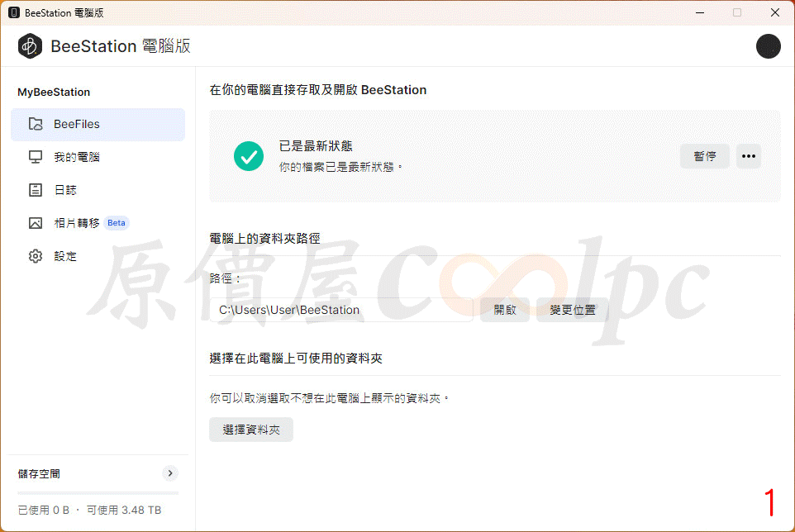Click the 選擇資料夾 button
Image resolution: width=795 pixels, height=532 pixels.
251,430
